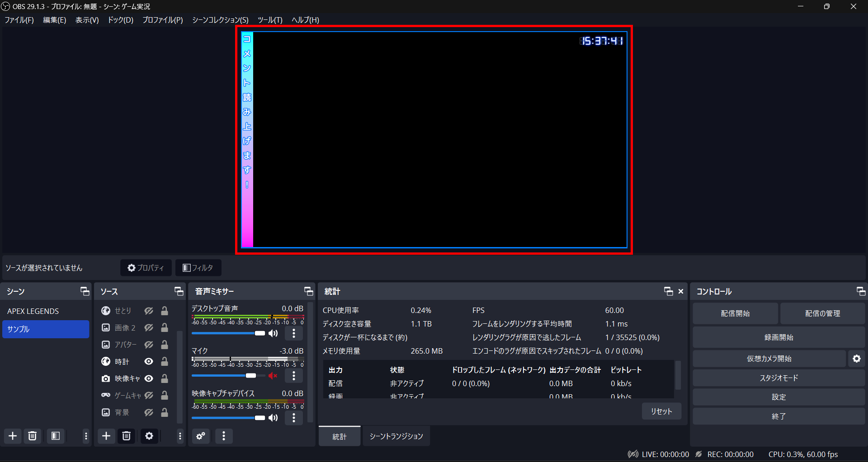The height and width of the screenshot is (462, 868).
Task: Hide the 時計 source
Action: point(149,361)
